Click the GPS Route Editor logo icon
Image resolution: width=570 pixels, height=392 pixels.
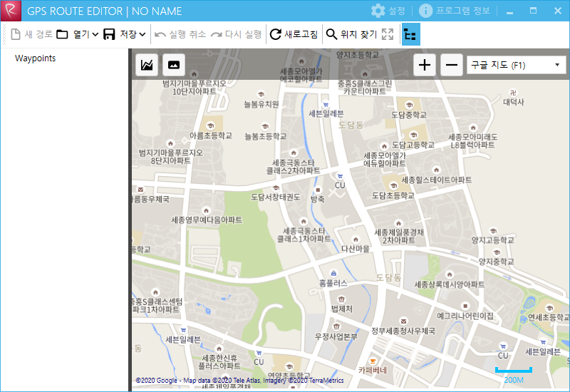(11, 11)
